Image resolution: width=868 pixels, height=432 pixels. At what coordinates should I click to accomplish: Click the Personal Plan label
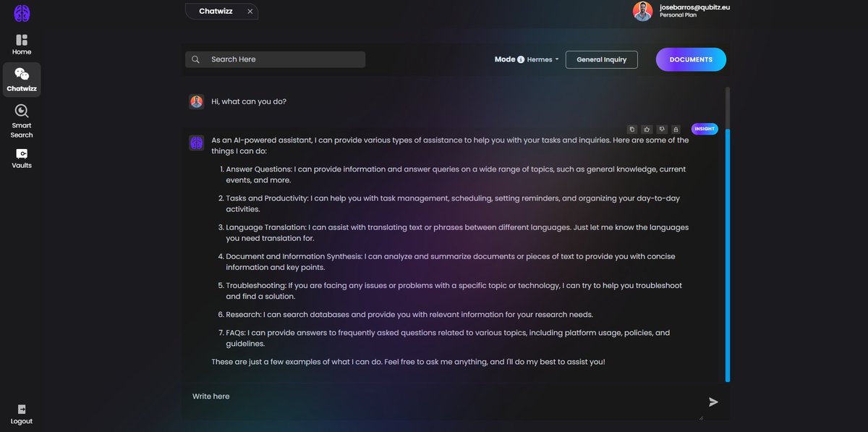(678, 15)
